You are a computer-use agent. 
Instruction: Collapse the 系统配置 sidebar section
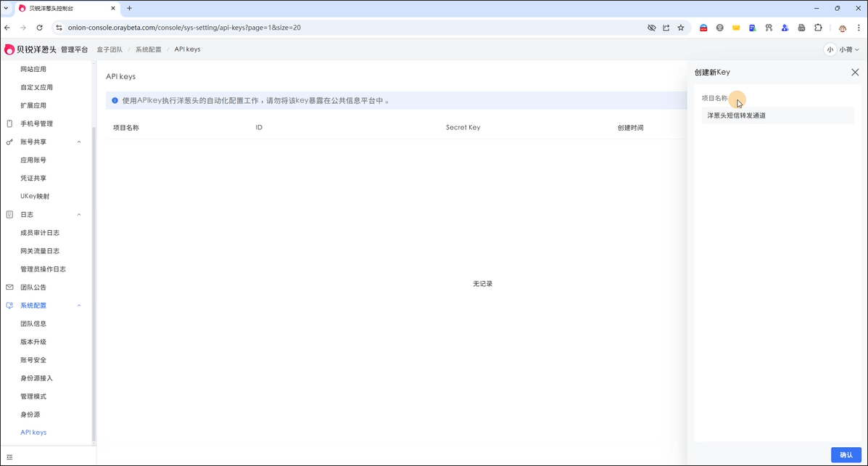pyautogui.click(x=79, y=306)
